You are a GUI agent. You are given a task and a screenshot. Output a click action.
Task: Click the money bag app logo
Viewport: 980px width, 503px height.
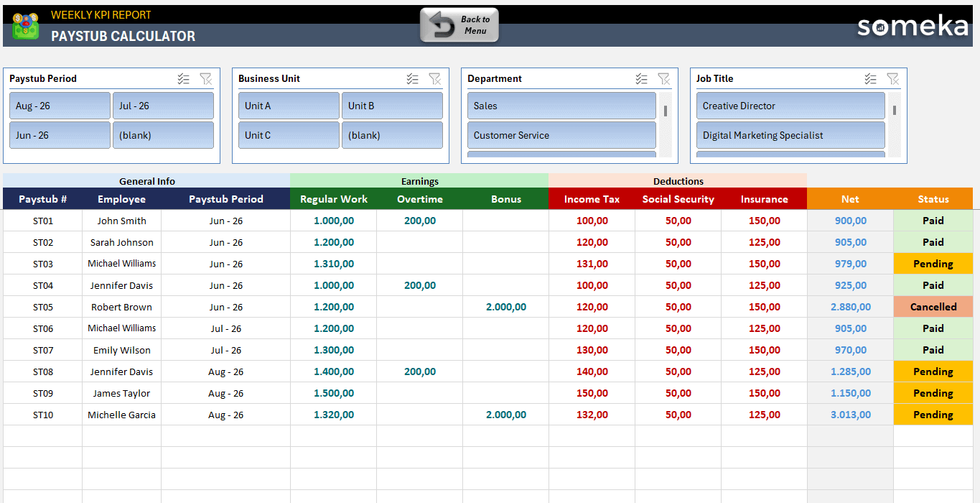pyautogui.click(x=26, y=27)
